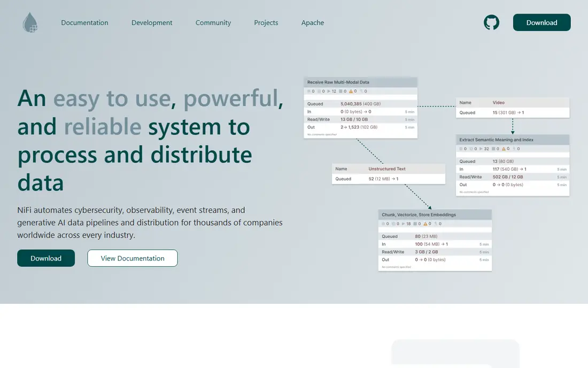The width and height of the screenshot is (588, 368).
Task: Click the running icon showing 18
Action: 404,224
